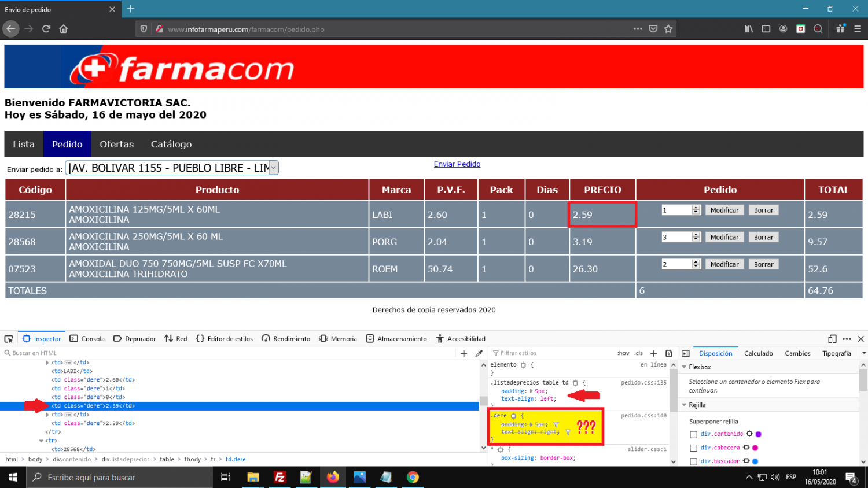Open the Inspector panel
This screenshot has height=488, width=868.
[x=42, y=339]
